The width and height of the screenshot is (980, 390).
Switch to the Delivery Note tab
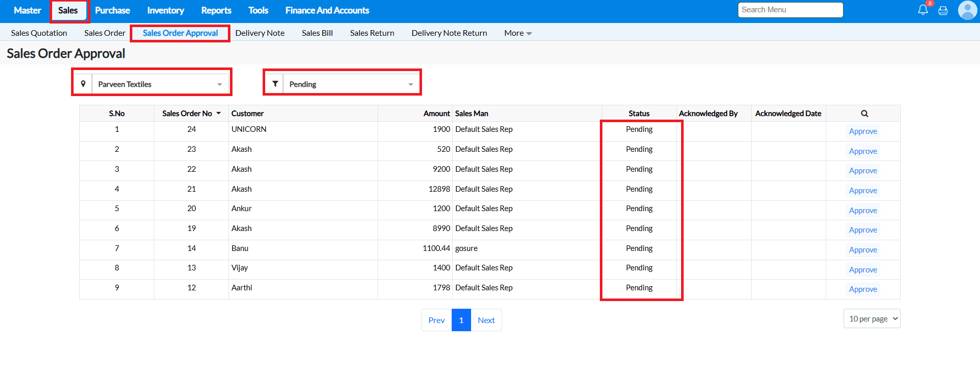pos(260,33)
